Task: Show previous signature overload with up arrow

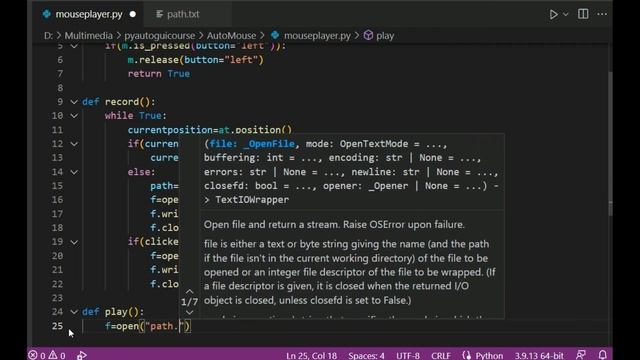Action: [x=189, y=291]
